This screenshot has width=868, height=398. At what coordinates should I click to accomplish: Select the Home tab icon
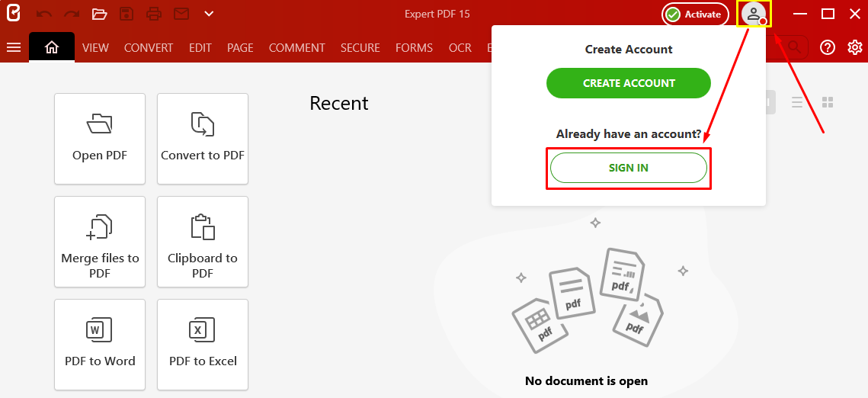click(x=52, y=47)
